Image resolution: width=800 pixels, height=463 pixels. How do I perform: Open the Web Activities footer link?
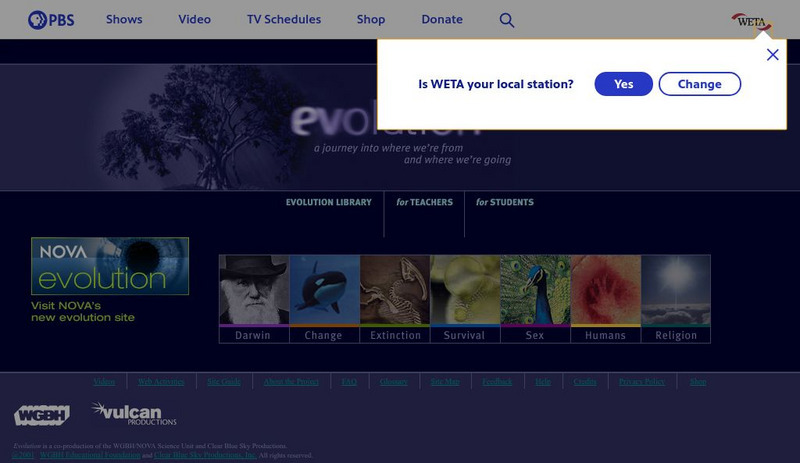(161, 381)
